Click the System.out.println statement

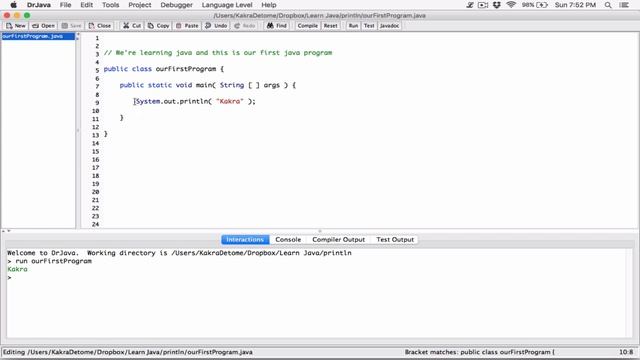(x=196, y=101)
